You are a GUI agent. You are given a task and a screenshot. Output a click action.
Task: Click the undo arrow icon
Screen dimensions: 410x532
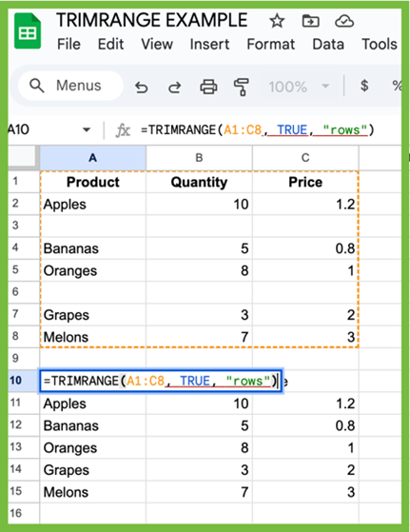141,87
